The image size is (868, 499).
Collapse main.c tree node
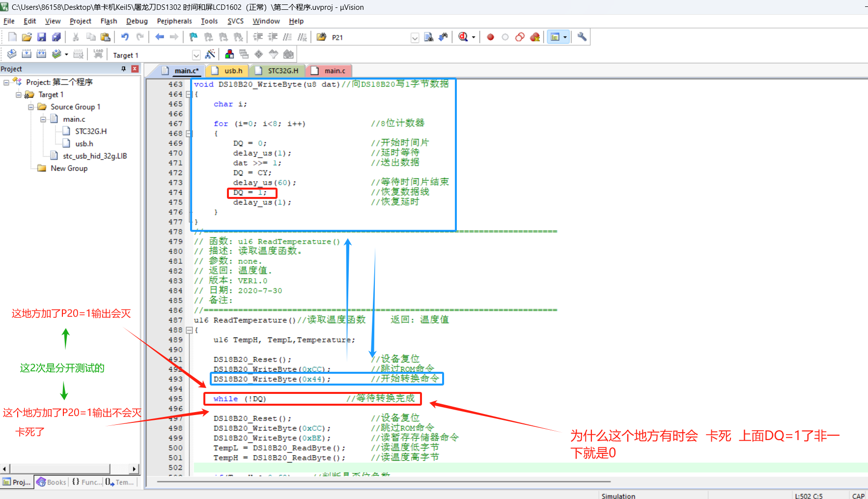(x=43, y=119)
